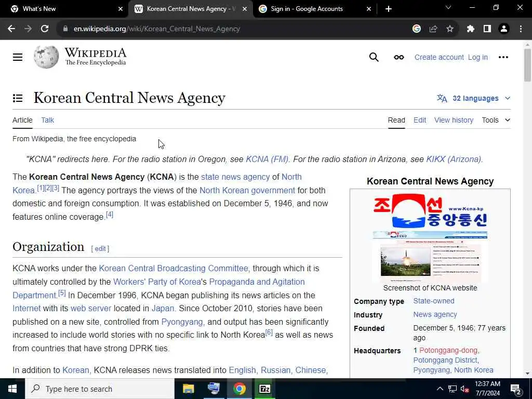Screen dimensions: 532x399
Task: Open Wikipedia main menu hamburger icon
Action: pyautogui.click(x=18, y=57)
